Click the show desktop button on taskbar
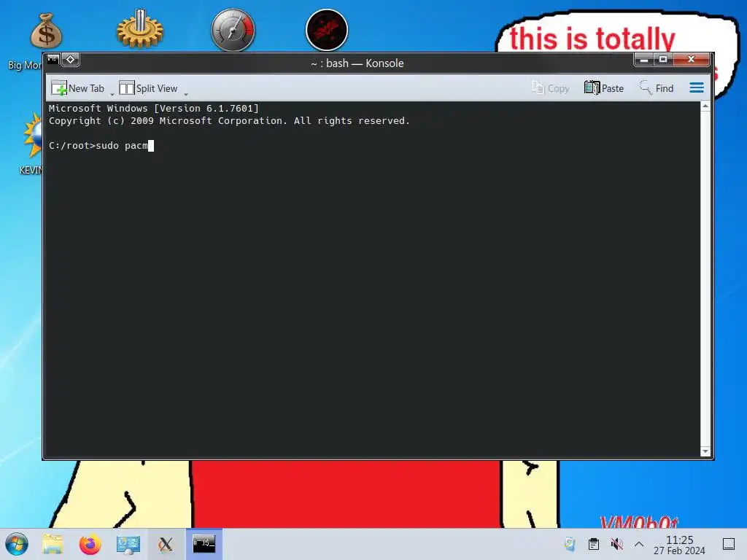 coord(729,544)
